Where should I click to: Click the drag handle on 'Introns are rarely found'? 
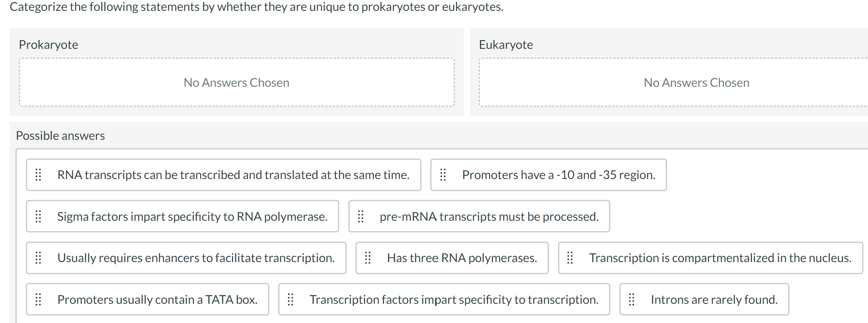coord(632,299)
